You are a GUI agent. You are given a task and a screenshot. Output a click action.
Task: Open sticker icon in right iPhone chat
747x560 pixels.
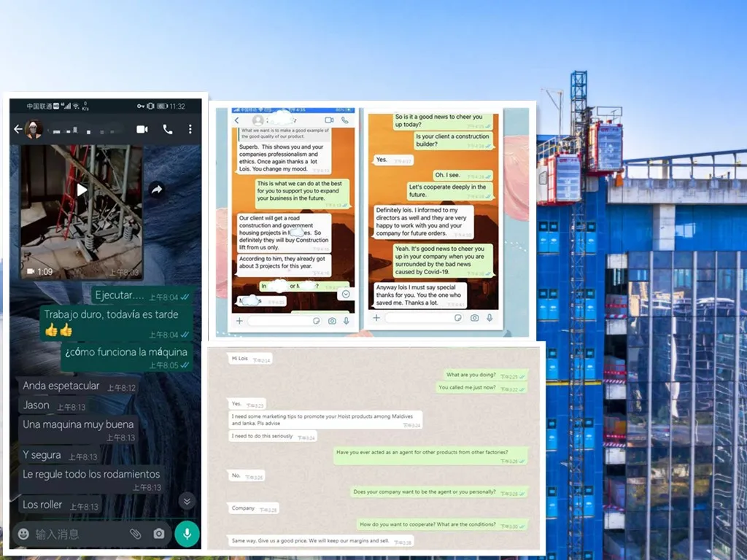457,318
